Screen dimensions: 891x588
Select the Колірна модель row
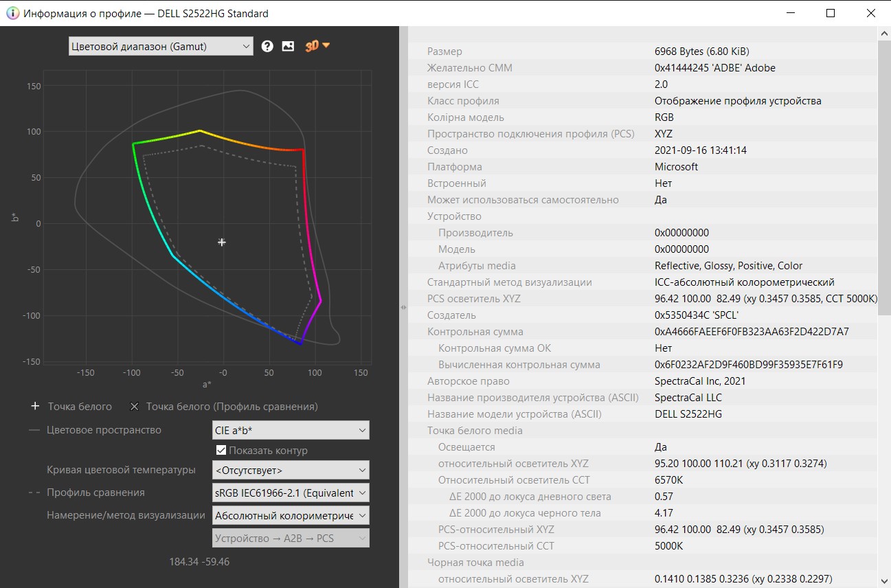click(x=643, y=117)
